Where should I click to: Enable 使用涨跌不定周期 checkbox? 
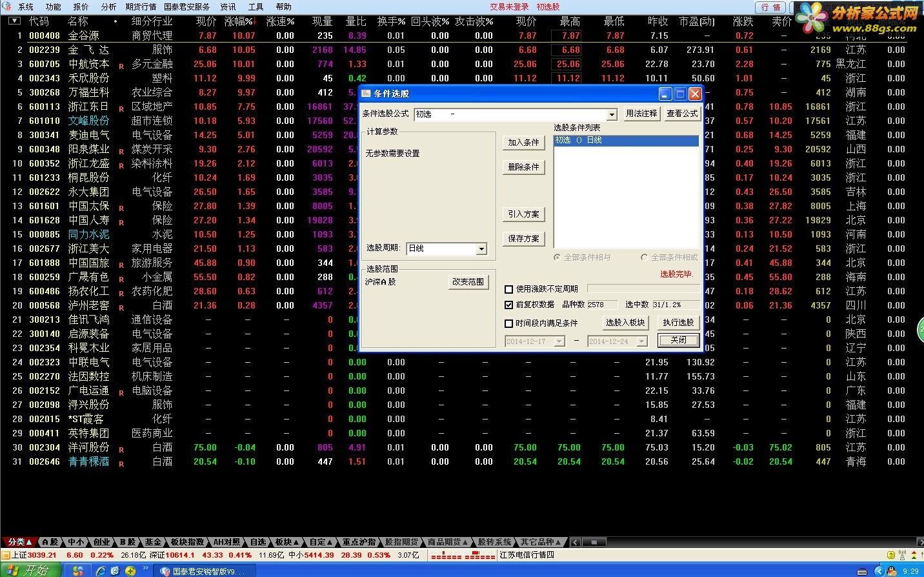(509, 289)
